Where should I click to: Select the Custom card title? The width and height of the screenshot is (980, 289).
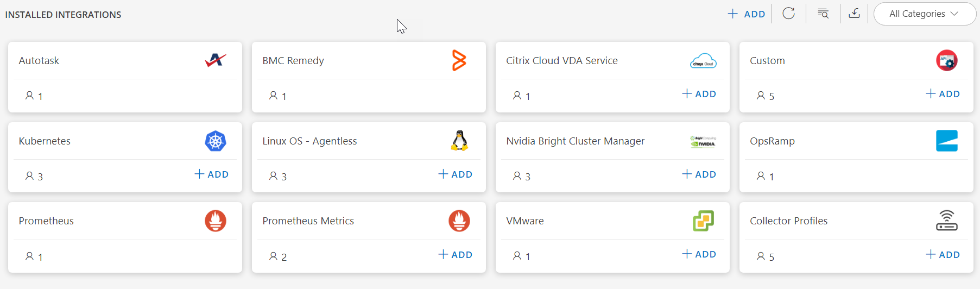pos(767,61)
